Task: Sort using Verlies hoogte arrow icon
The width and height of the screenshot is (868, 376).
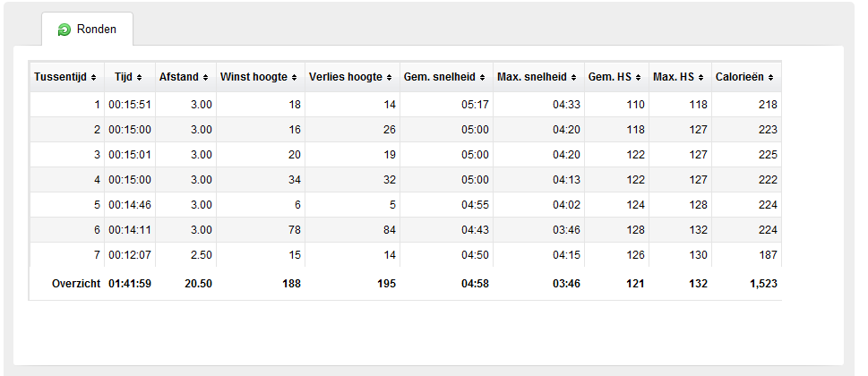Action: pyautogui.click(x=389, y=77)
